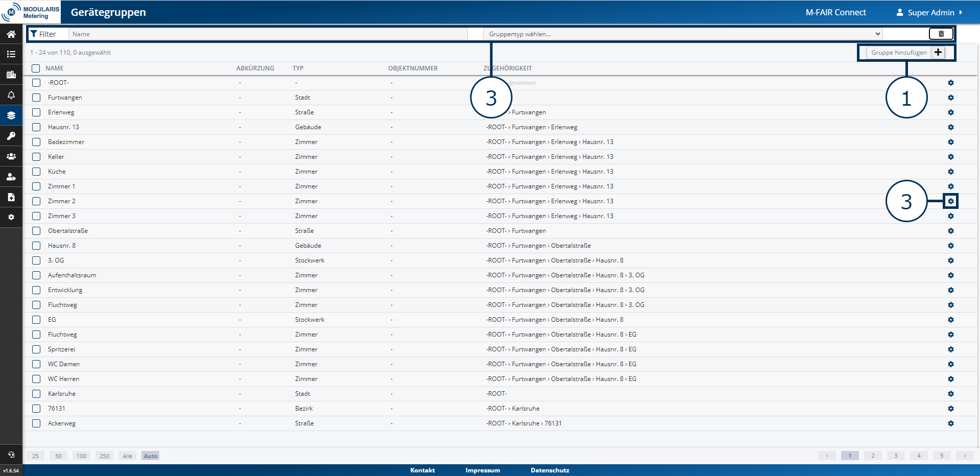Click the trash icon to clear filter
Viewport: 980px width, 476px height.
pos(941,34)
